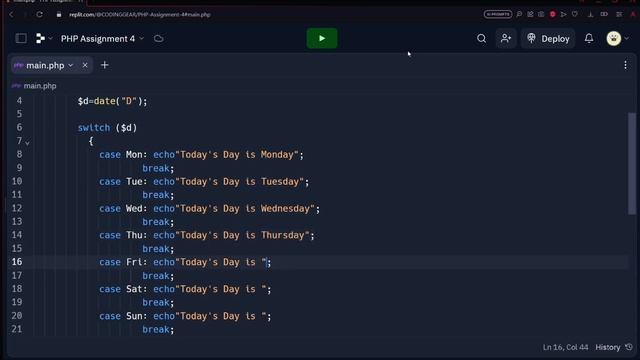
Task: Click the case Sat line on line 18
Action: click(x=185, y=289)
